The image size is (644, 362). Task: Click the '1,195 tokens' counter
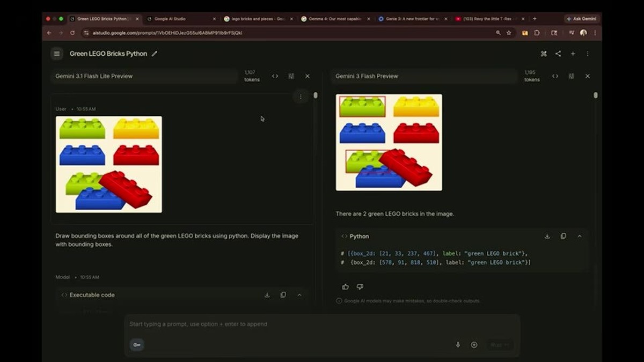click(x=532, y=76)
